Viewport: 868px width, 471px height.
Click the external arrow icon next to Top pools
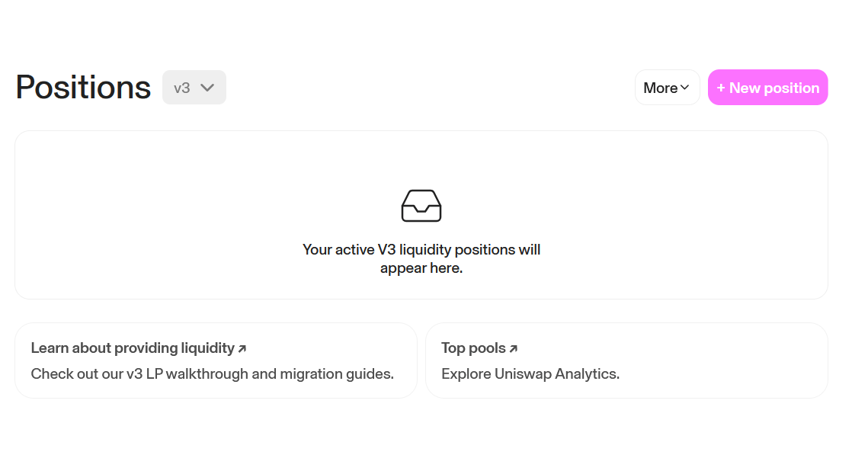click(x=514, y=349)
